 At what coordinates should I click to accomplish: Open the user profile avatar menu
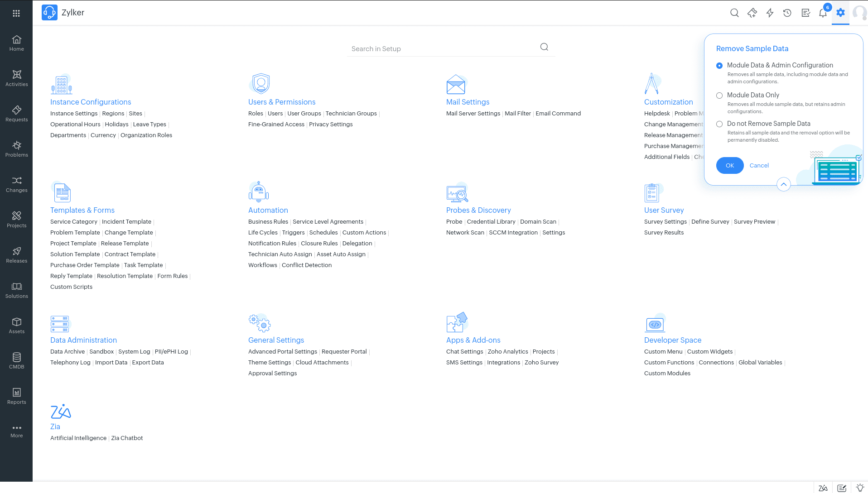click(x=859, y=13)
